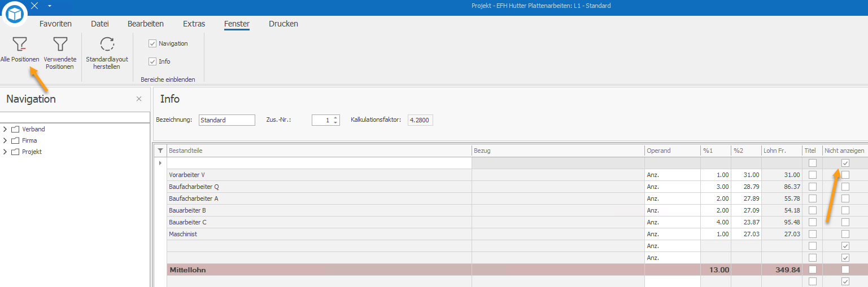Toggle the Navigation checkbox

(152, 43)
